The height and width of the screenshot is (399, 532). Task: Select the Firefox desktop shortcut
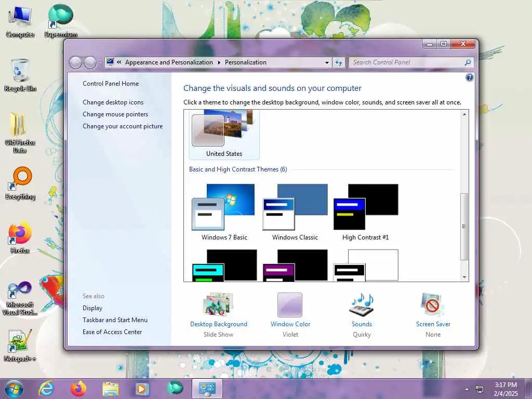click(x=20, y=237)
